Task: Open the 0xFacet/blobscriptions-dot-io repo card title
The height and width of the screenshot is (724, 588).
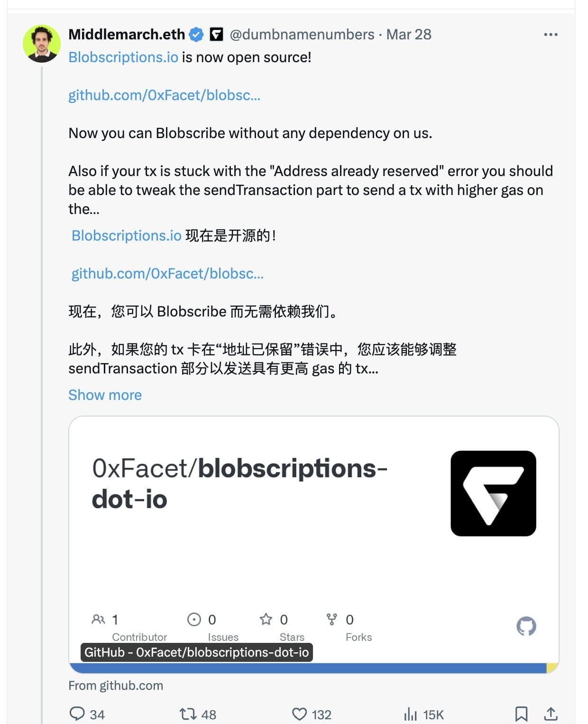Action: click(239, 483)
